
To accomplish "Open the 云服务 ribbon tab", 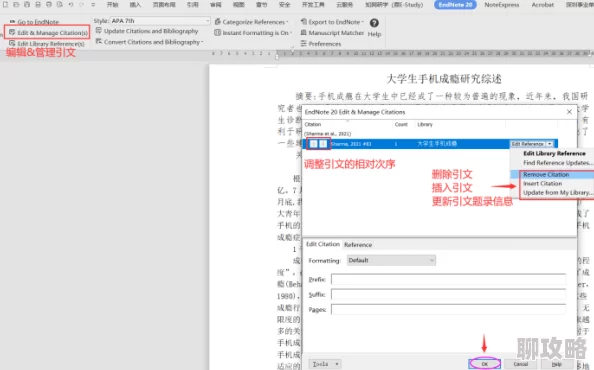I will [344, 5].
